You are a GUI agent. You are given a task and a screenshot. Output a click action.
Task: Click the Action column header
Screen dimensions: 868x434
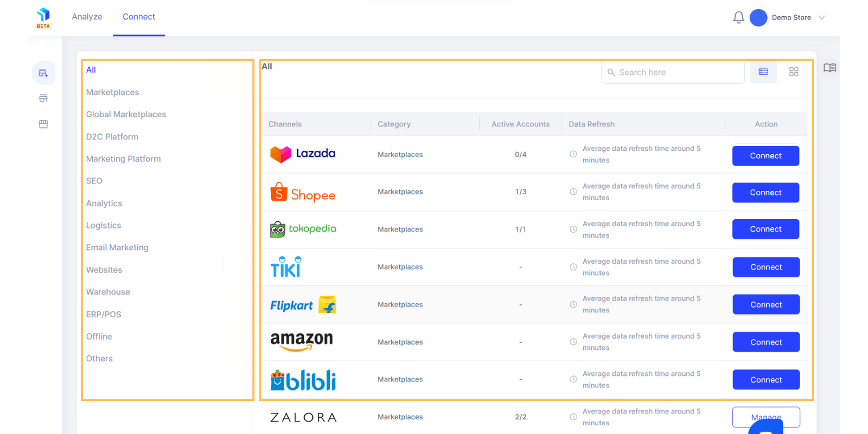766,124
